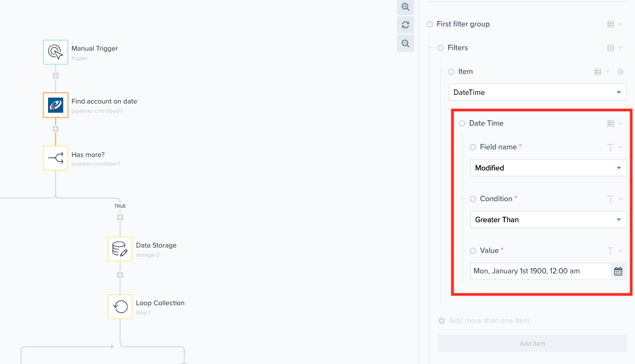Image resolution: width=635 pixels, height=364 pixels.
Task: Toggle the radio circle beside Field name
Action: (473, 147)
